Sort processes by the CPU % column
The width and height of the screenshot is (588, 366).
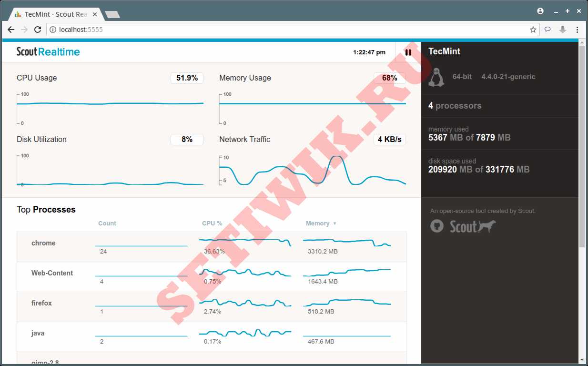coord(212,223)
